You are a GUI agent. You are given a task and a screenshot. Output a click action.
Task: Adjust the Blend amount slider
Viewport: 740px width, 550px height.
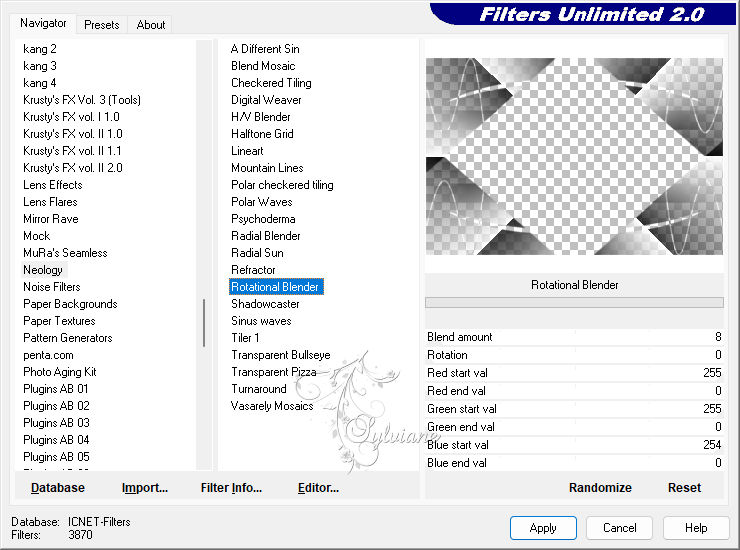(x=574, y=337)
